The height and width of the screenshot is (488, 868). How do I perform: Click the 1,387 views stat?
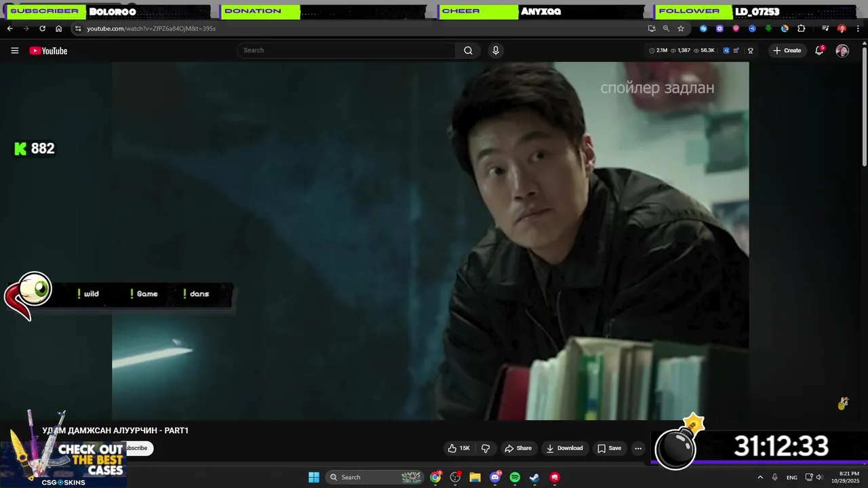(680, 50)
